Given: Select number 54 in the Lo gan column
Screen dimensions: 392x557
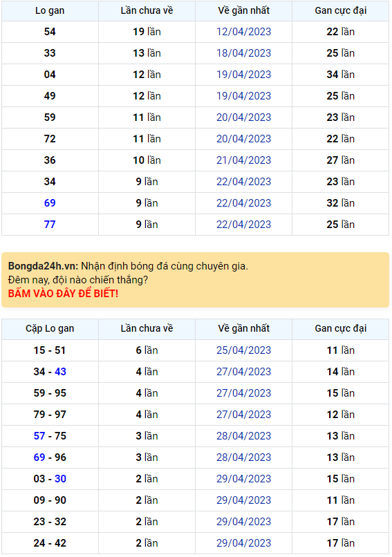Looking at the screenshot, I should [50, 32].
